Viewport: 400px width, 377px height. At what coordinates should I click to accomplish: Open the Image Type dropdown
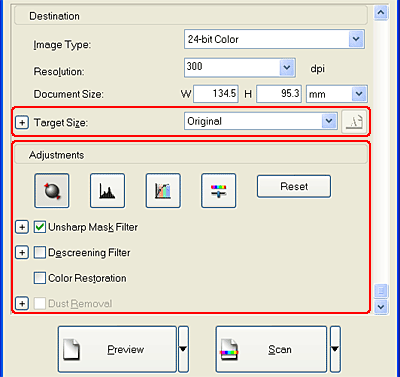pos(356,39)
